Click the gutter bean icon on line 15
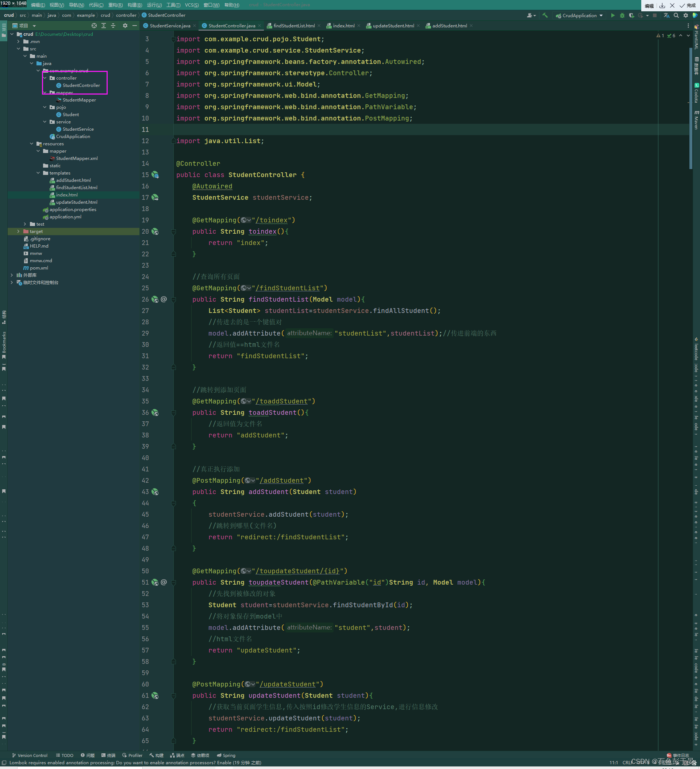The width and height of the screenshot is (700, 769). point(155,175)
